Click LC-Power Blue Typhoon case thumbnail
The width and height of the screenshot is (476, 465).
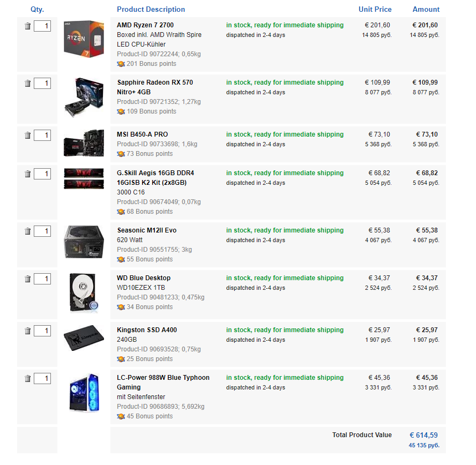point(84,393)
